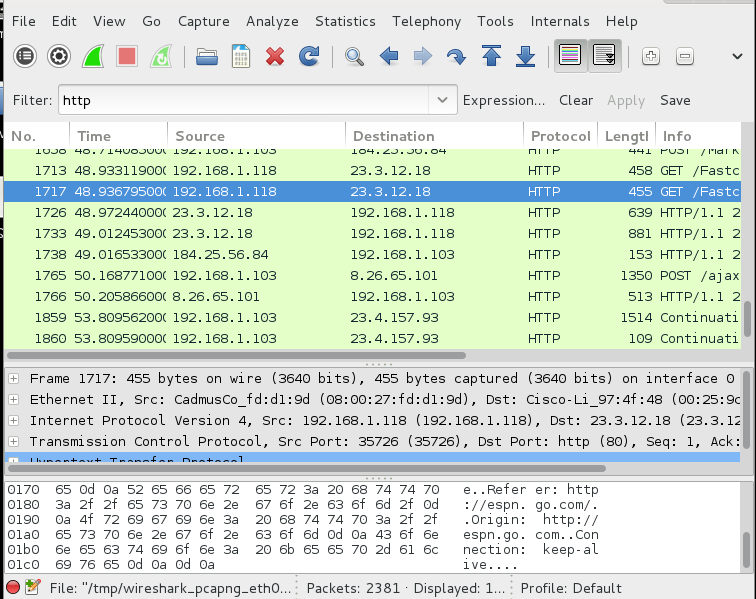Open capture options gear icon
756x599 pixels.
[59, 56]
